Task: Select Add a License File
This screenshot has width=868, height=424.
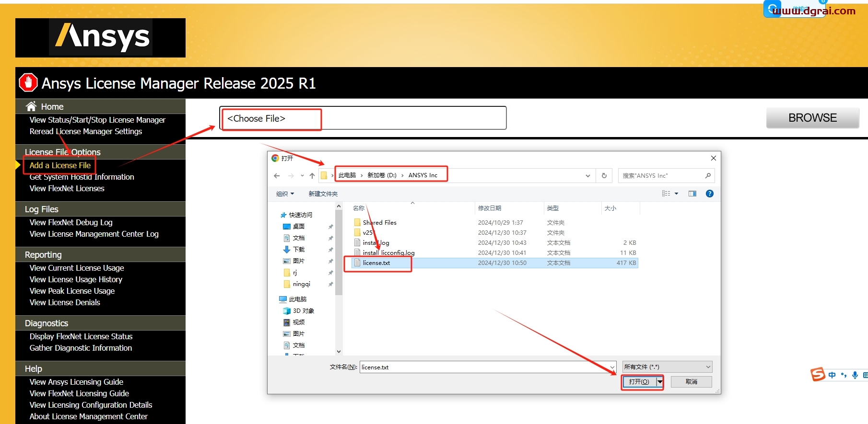Action: pos(60,165)
